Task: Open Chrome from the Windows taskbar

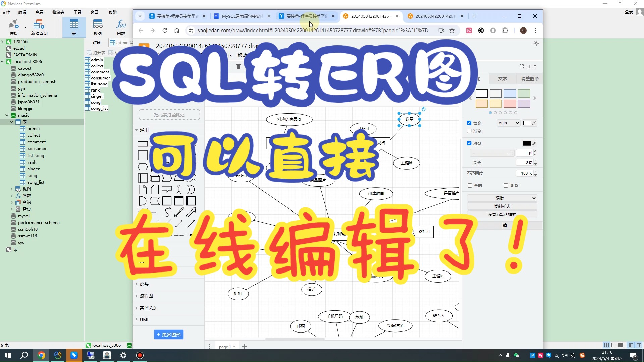Action: tap(41, 355)
